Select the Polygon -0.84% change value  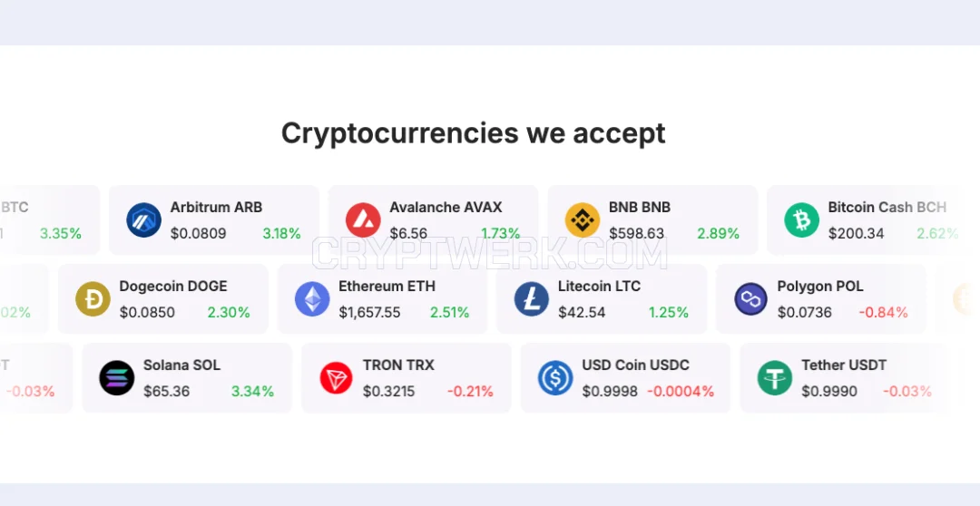pyautogui.click(x=883, y=312)
